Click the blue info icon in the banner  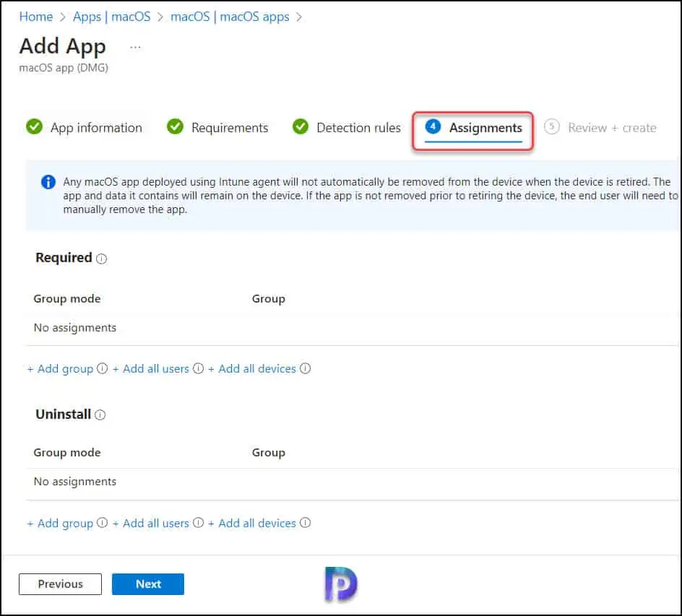pos(48,182)
